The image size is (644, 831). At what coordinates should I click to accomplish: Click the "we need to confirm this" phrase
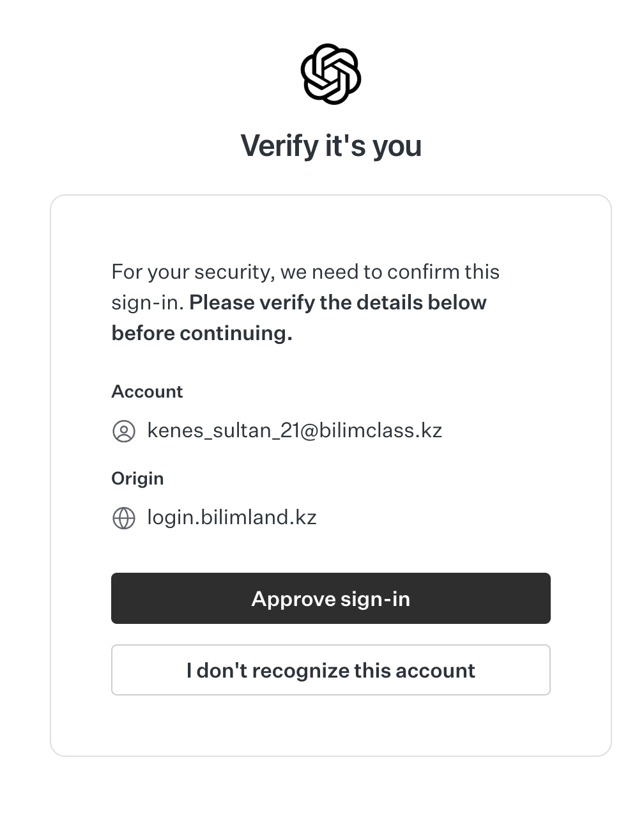[x=390, y=272]
